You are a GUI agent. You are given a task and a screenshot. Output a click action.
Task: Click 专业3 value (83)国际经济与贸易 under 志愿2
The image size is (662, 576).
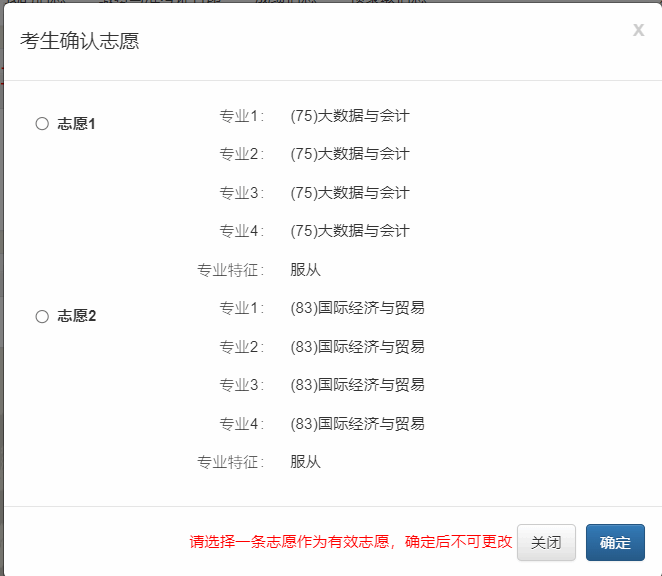(x=357, y=385)
